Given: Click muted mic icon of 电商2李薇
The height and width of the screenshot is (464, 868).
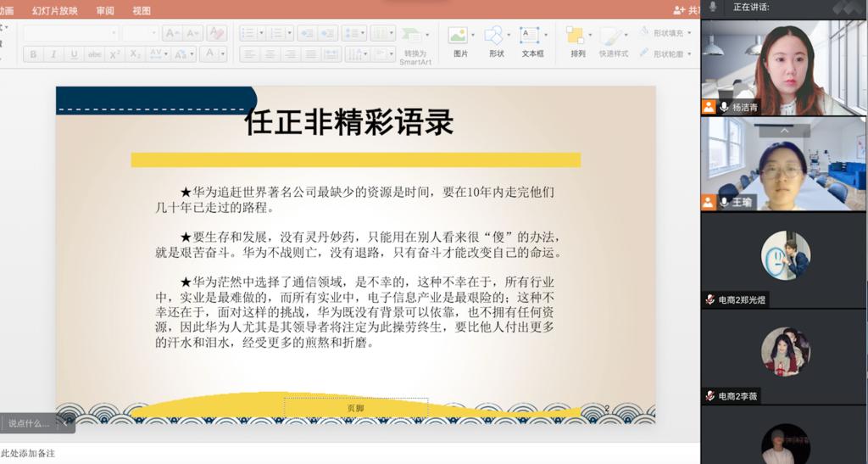Looking at the screenshot, I should pyautogui.click(x=709, y=395).
